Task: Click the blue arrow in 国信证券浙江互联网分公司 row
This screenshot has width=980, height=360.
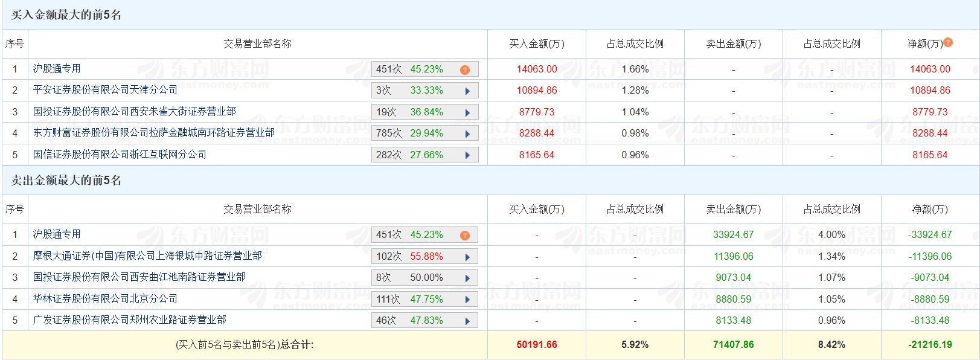Action: point(467,156)
